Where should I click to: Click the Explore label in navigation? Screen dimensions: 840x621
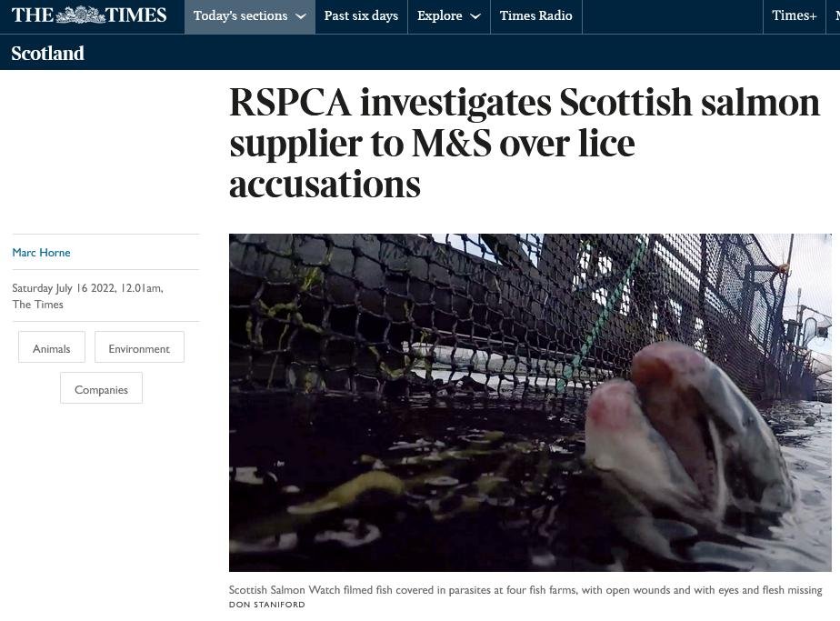[x=440, y=16]
